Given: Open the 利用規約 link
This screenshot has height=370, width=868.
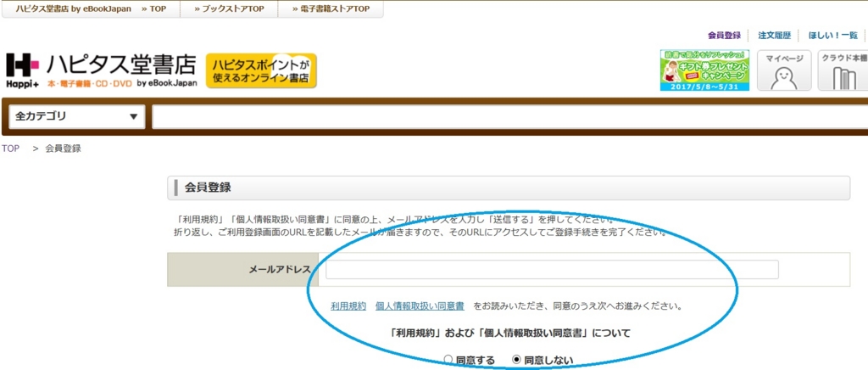Looking at the screenshot, I should click(348, 306).
